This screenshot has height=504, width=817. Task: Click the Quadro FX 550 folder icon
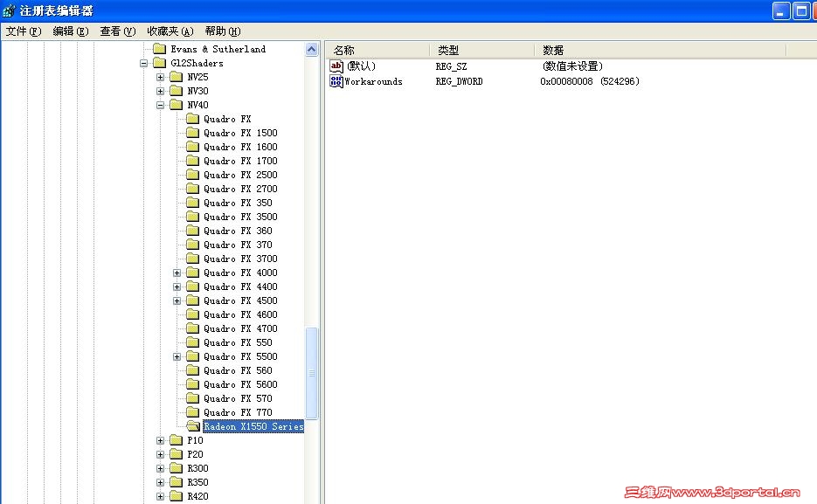click(193, 342)
